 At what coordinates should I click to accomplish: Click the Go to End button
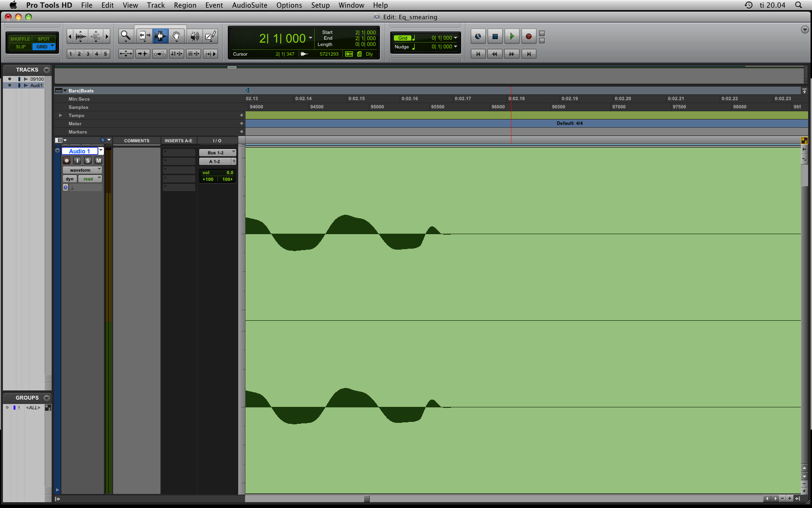pos(529,54)
